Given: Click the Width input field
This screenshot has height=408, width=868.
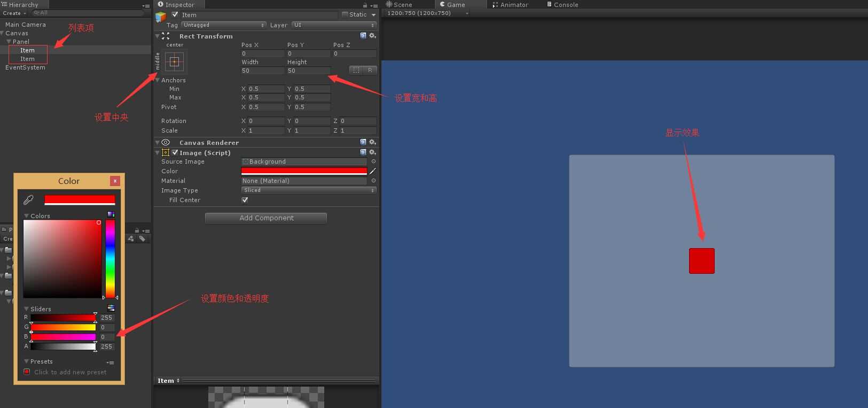Looking at the screenshot, I should click(263, 71).
